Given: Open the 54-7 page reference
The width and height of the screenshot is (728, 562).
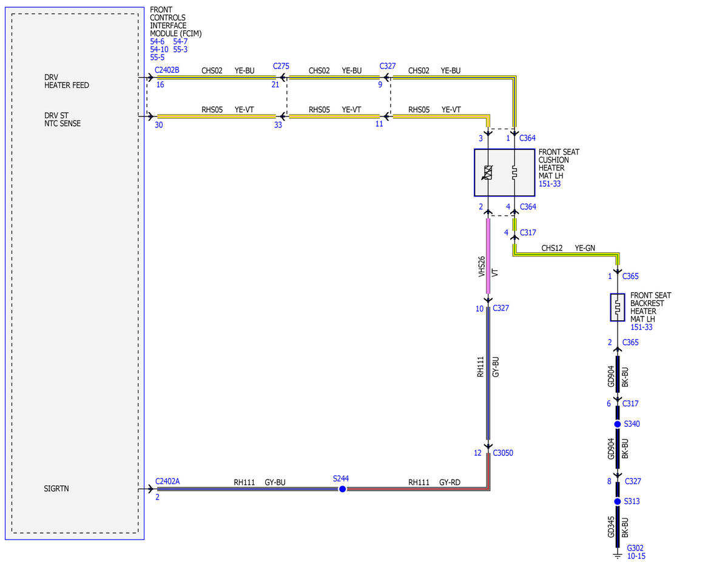Looking at the screenshot, I should click(x=180, y=41).
